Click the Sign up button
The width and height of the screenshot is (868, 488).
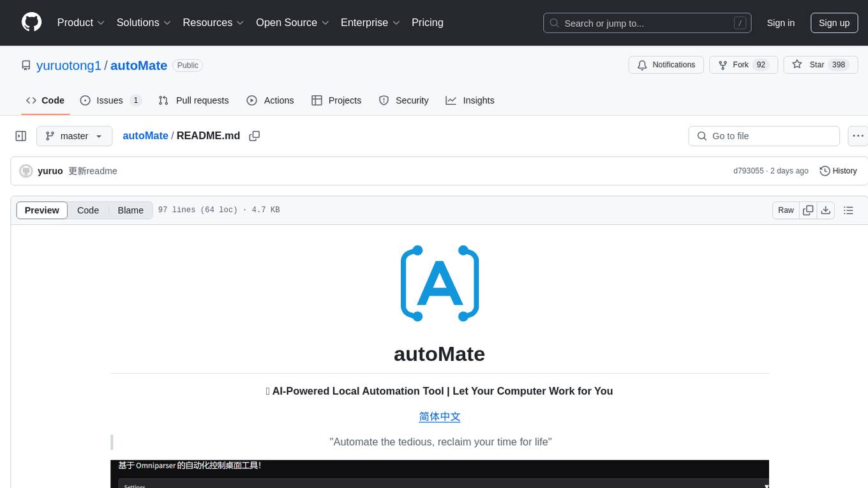[x=834, y=23]
